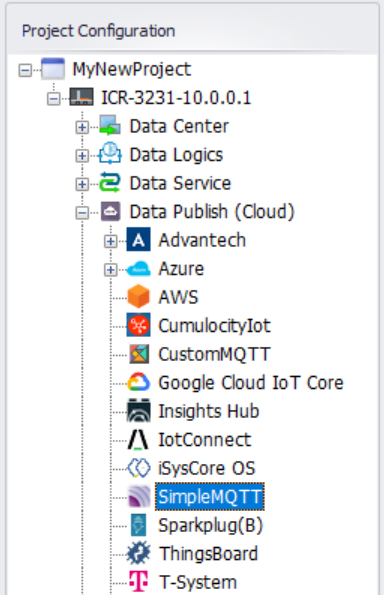Collapse the MyNewProject root node
Screen dimensions: 384x595
(x=25, y=70)
